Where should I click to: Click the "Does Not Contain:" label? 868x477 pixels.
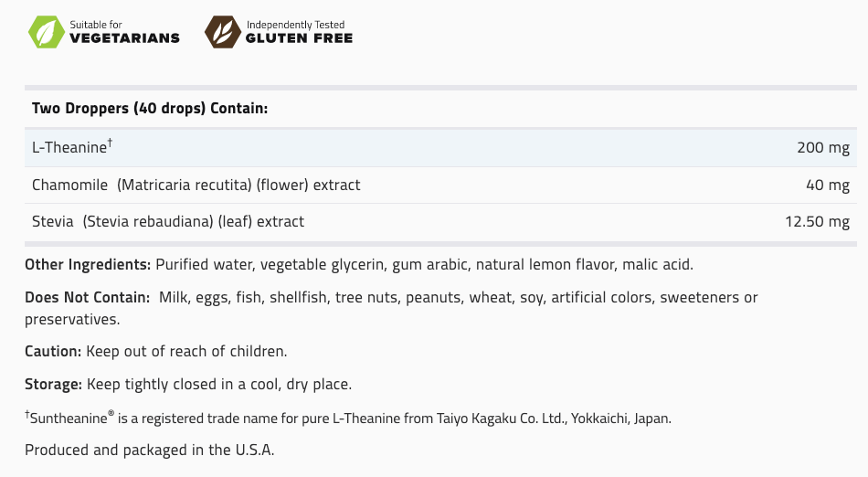click(x=88, y=297)
